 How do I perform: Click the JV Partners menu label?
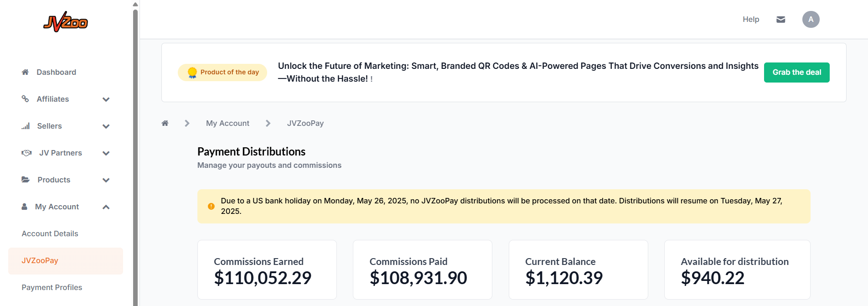pyautogui.click(x=61, y=153)
